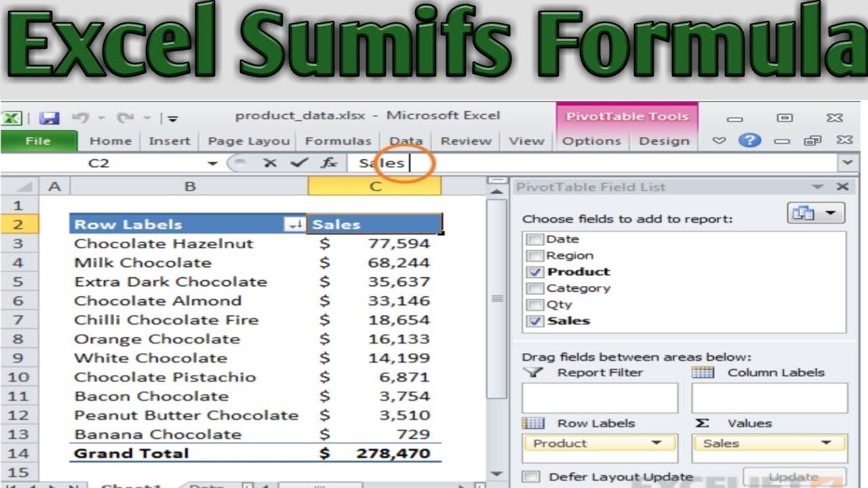Click the Row Labels sort filter button

click(x=295, y=224)
